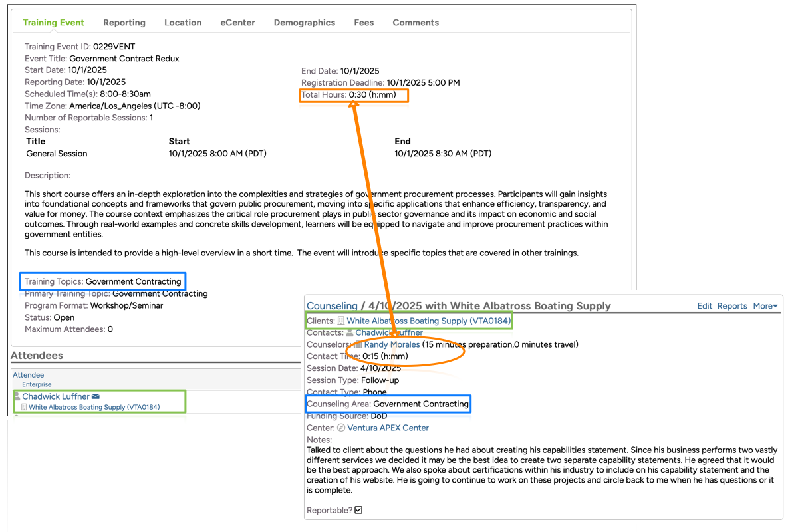Image resolution: width=798 pixels, height=532 pixels.
Task: Select the eCenter tab
Action: click(x=237, y=23)
